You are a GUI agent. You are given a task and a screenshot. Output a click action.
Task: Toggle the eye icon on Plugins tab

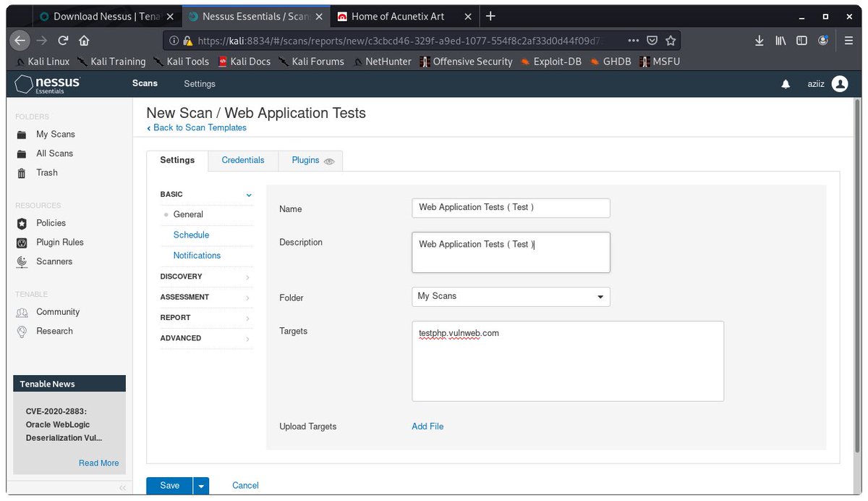[x=329, y=161]
